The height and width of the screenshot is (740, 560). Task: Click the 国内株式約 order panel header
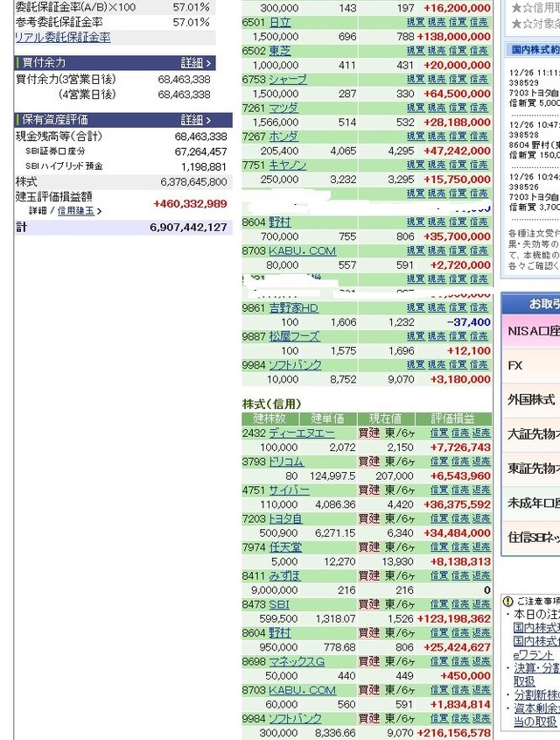pos(533,50)
